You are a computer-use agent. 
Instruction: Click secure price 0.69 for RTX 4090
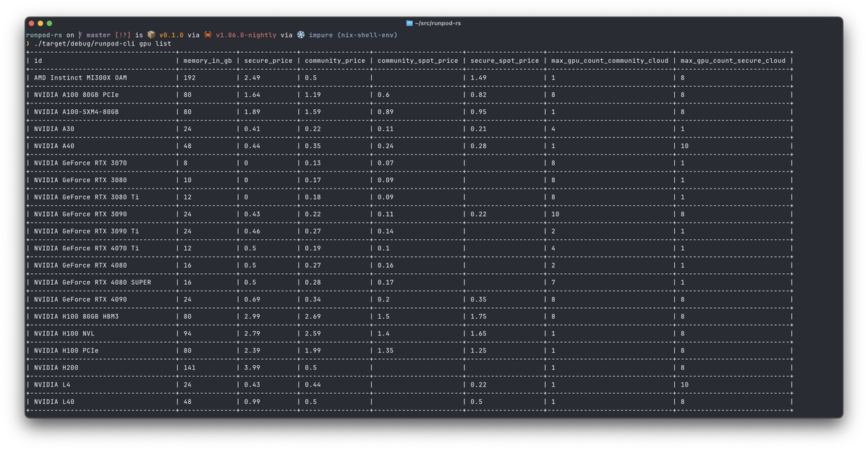[252, 299]
